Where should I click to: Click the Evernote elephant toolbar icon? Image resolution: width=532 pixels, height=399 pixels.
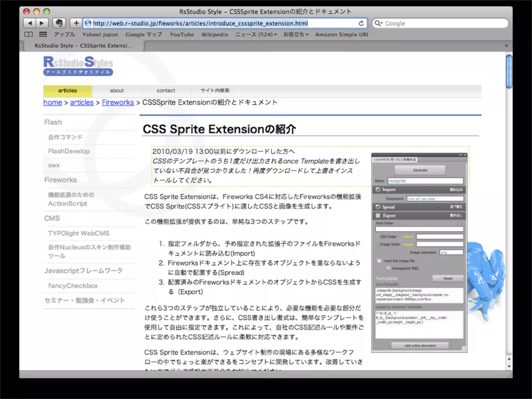coord(59,23)
